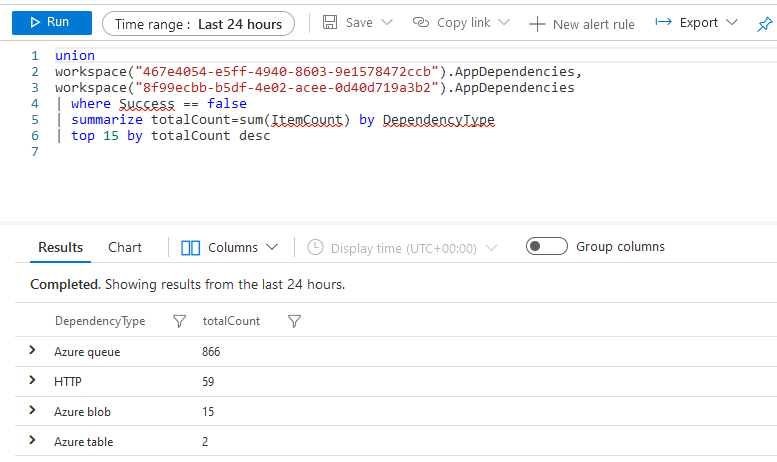Click in the query editor on line 7
Image resolution: width=777 pixels, height=462 pixels.
[x=300, y=152]
